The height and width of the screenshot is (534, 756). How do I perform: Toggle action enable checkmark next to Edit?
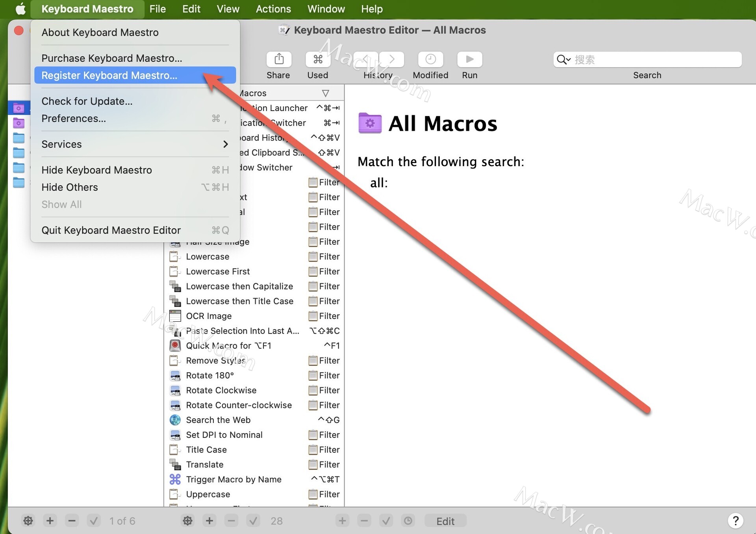(x=386, y=521)
